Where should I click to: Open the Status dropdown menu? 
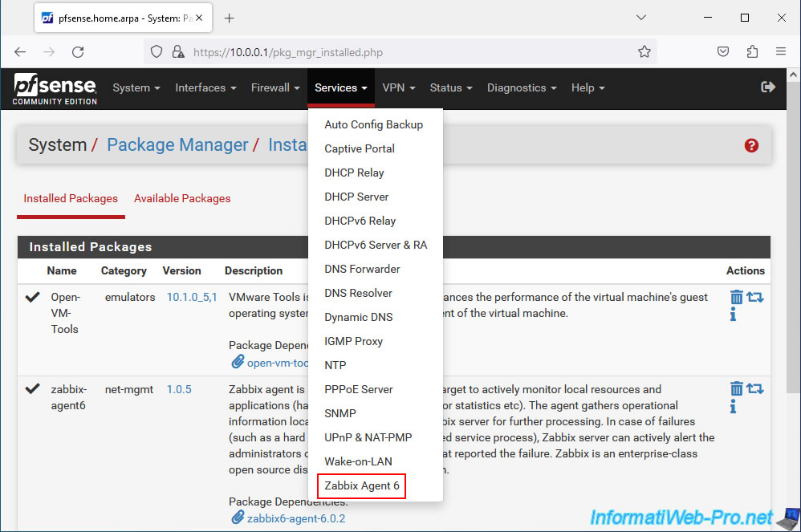(450, 87)
